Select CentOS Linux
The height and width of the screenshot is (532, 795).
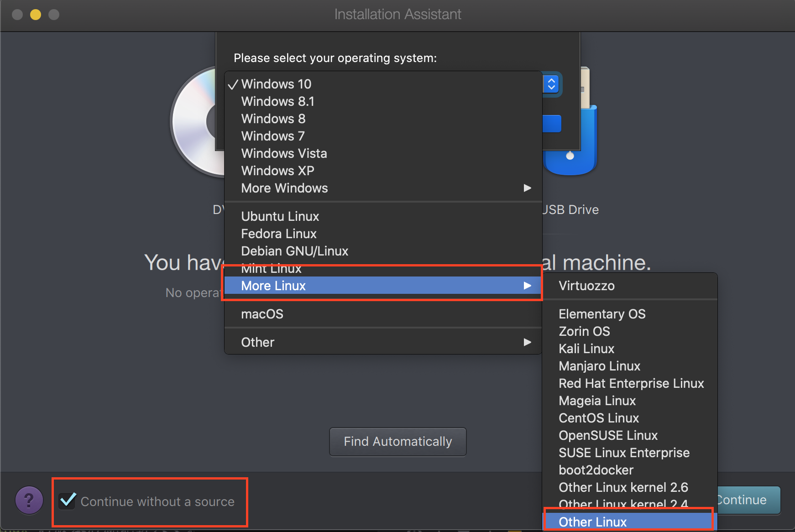630,418
